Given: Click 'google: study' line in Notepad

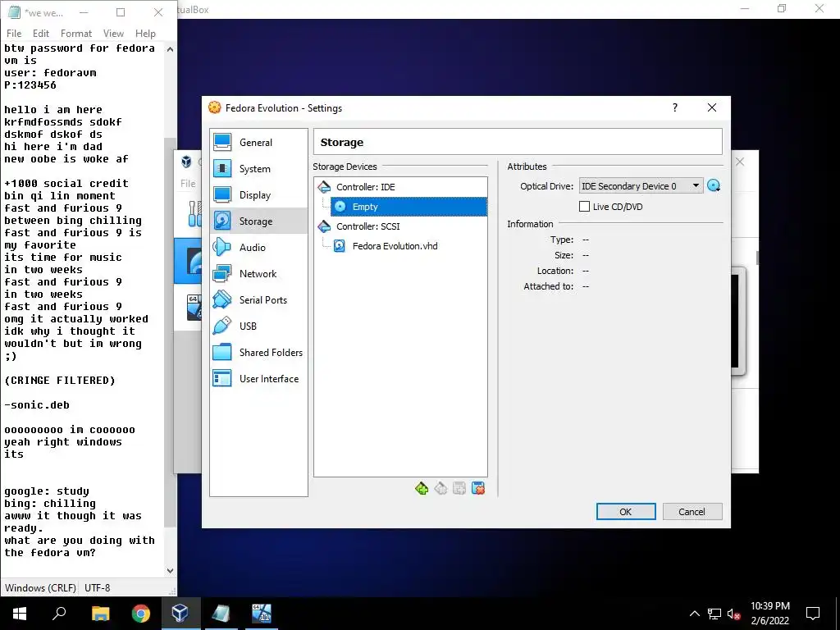Looking at the screenshot, I should point(47,492).
